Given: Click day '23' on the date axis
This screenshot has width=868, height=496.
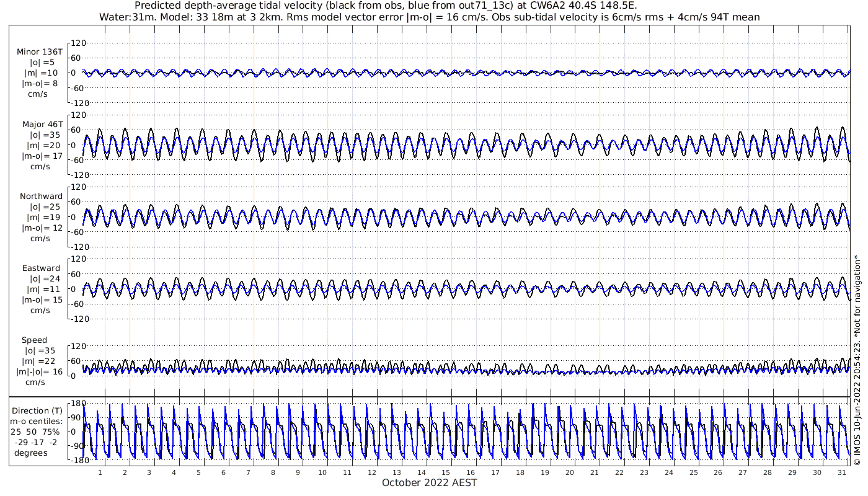Looking at the screenshot, I should [644, 472].
